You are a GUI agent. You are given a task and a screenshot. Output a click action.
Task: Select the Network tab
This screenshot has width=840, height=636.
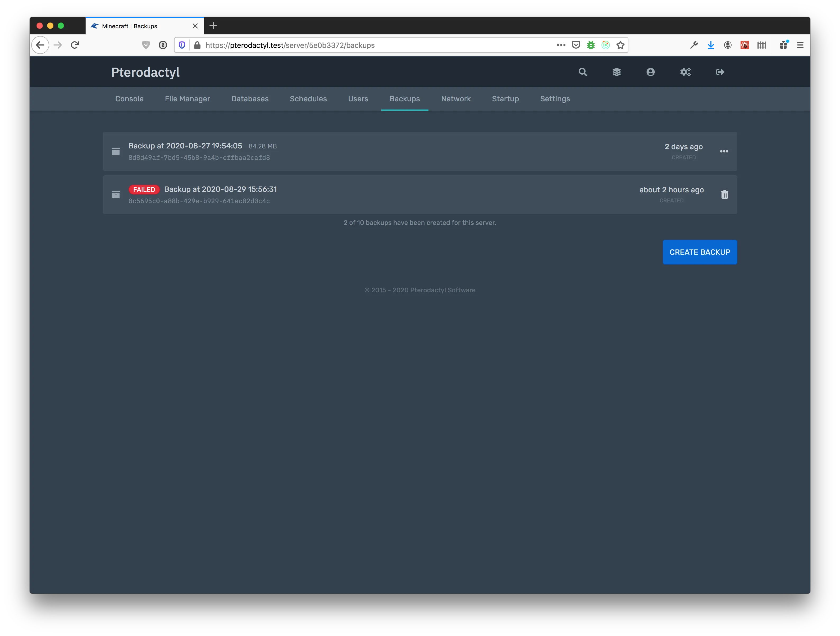[x=456, y=99]
